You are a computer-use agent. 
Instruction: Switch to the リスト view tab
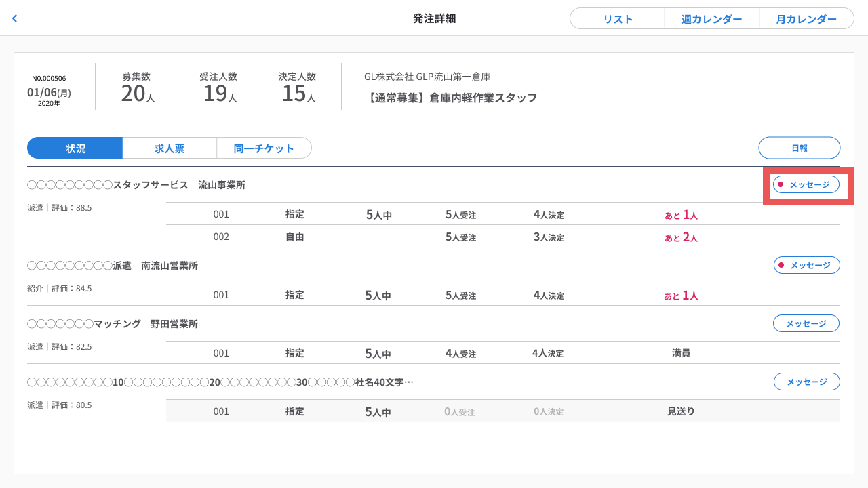(617, 19)
